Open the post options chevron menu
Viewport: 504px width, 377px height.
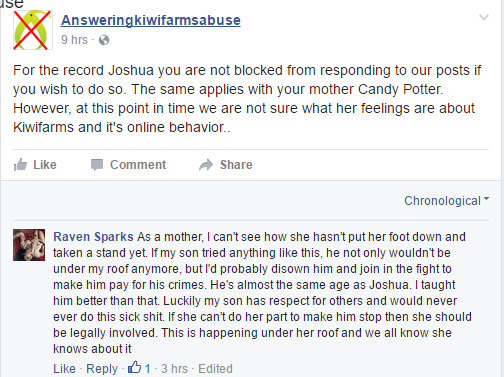484,17
